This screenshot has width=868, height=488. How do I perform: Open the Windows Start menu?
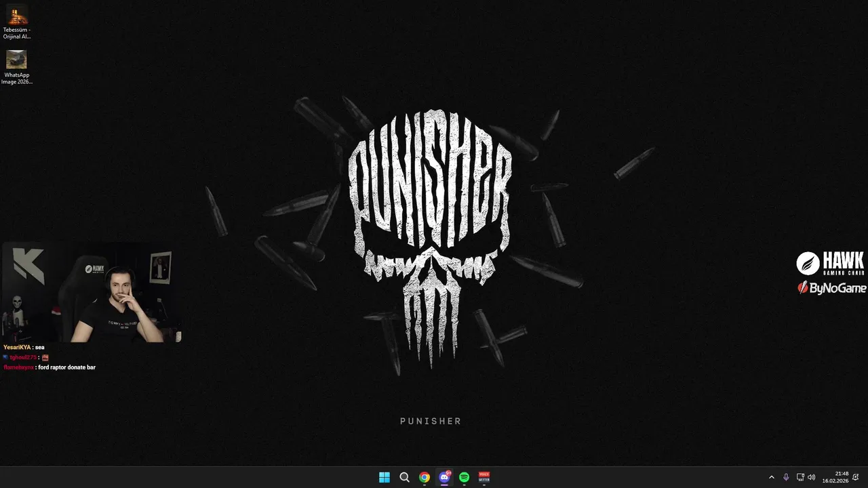(x=384, y=477)
